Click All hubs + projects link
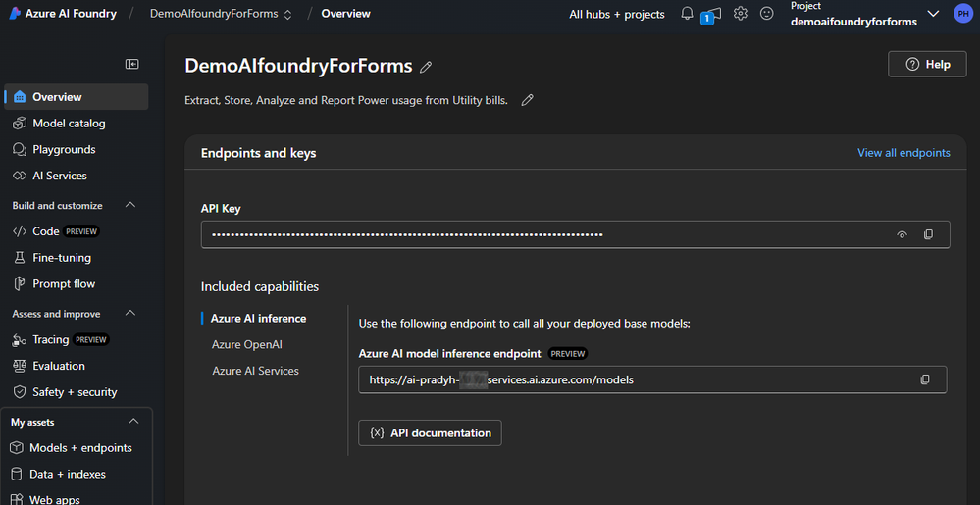The height and width of the screenshot is (505, 980). coord(617,14)
